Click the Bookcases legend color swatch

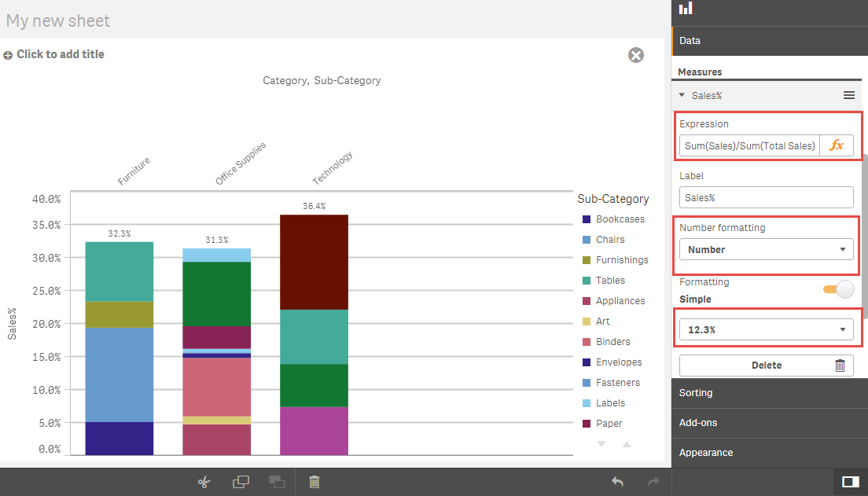[586, 219]
